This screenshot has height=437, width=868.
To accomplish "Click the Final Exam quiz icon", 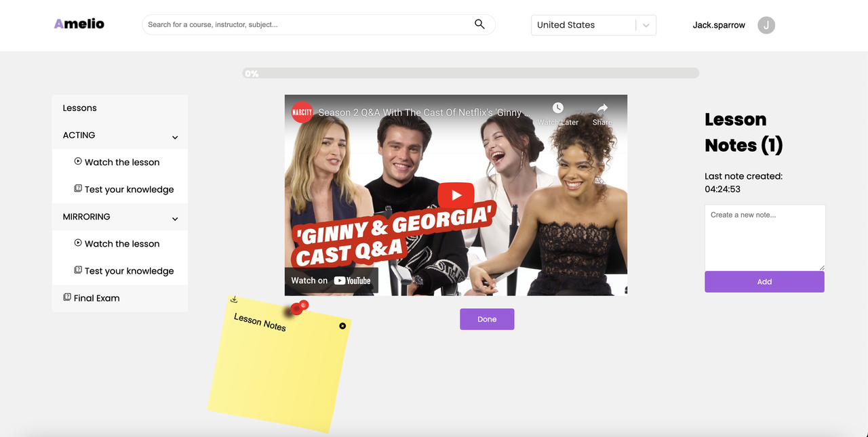I will [x=67, y=297].
